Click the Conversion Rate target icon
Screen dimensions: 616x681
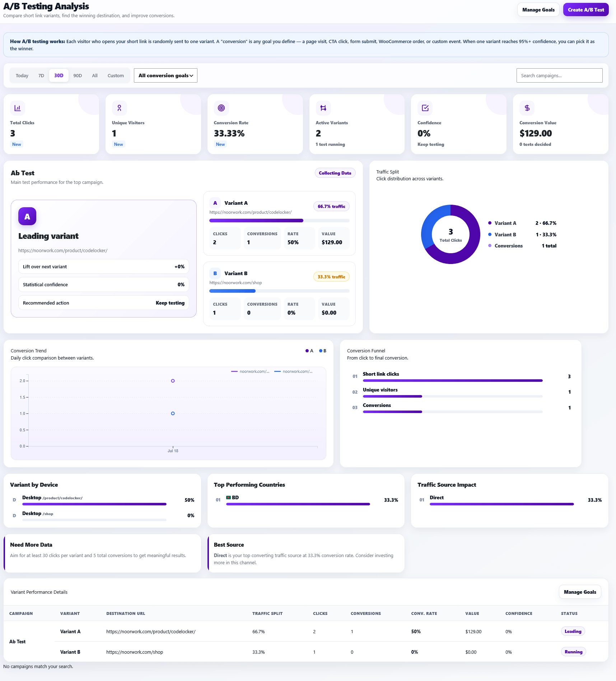221,108
